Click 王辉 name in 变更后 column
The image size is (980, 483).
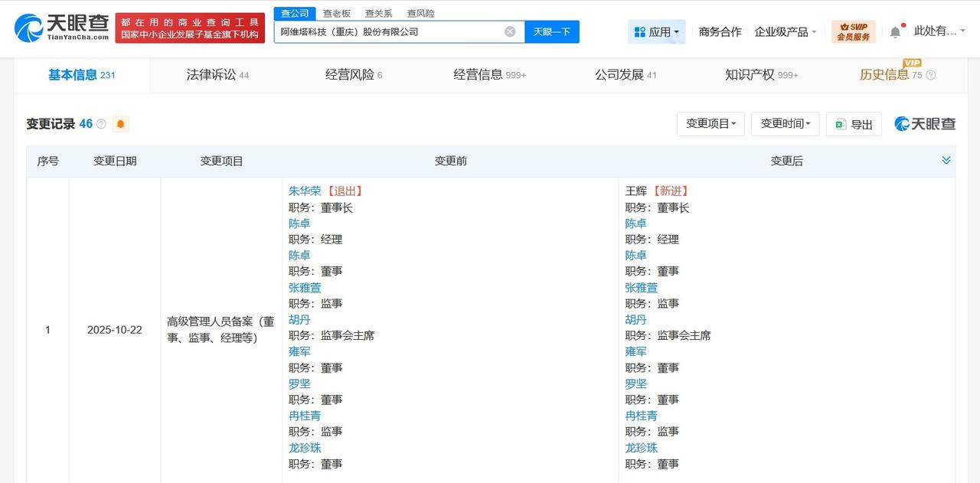coord(636,191)
